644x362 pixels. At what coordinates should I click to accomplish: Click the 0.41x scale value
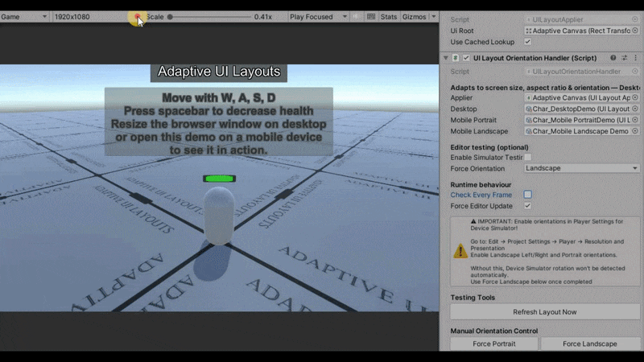click(x=263, y=17)
